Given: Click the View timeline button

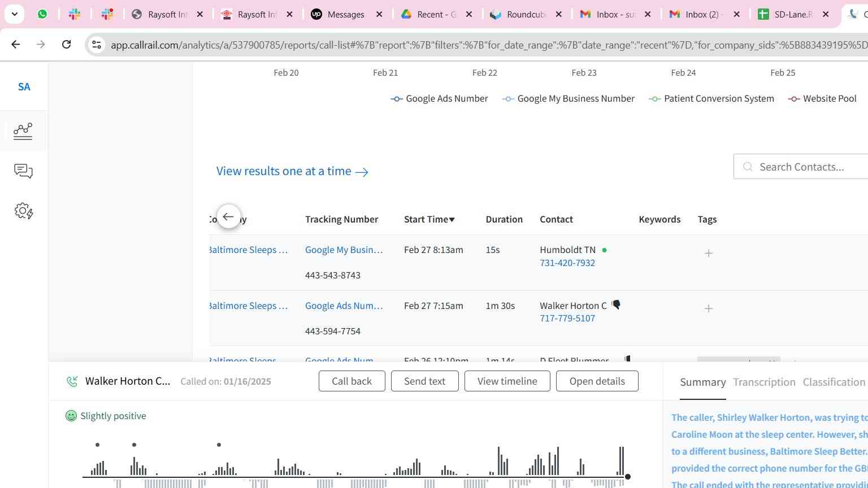Looking at the screenshot, I should click(507, 381).
